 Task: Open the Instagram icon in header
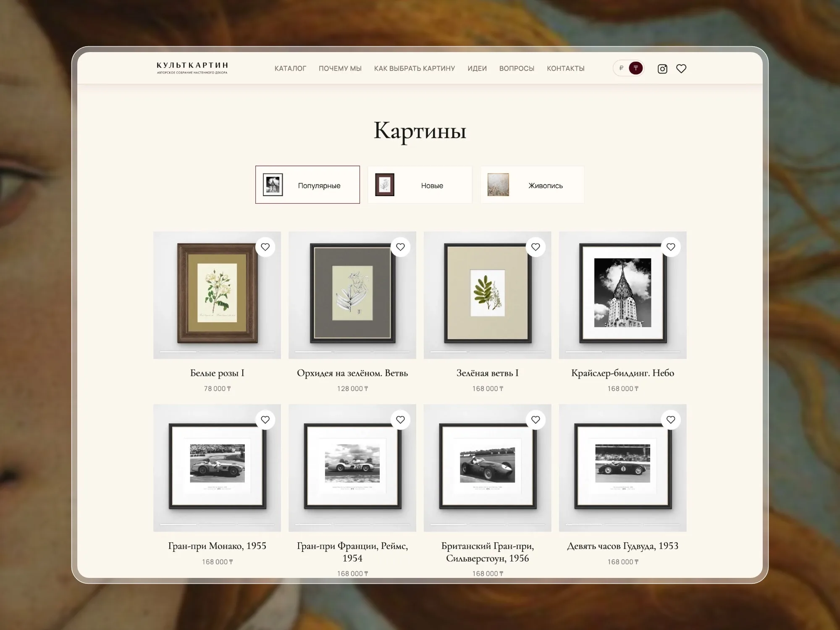(662, 69)
